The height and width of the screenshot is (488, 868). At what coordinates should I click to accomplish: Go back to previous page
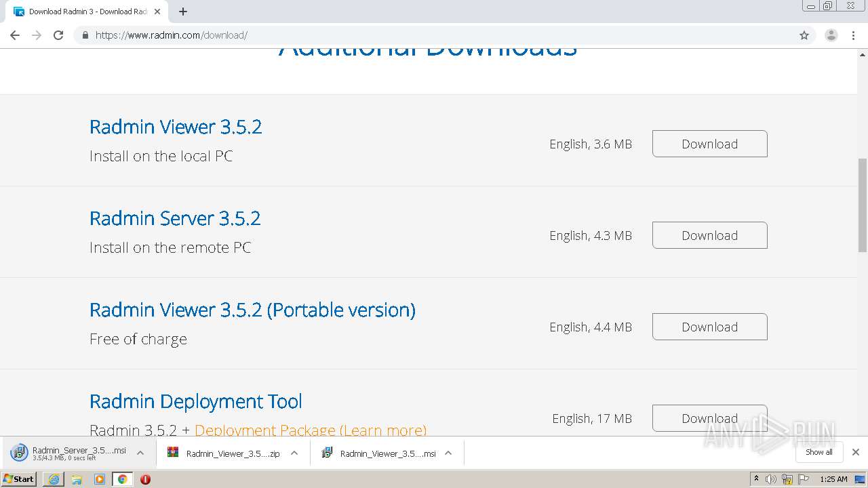click(x=15, y=35)
